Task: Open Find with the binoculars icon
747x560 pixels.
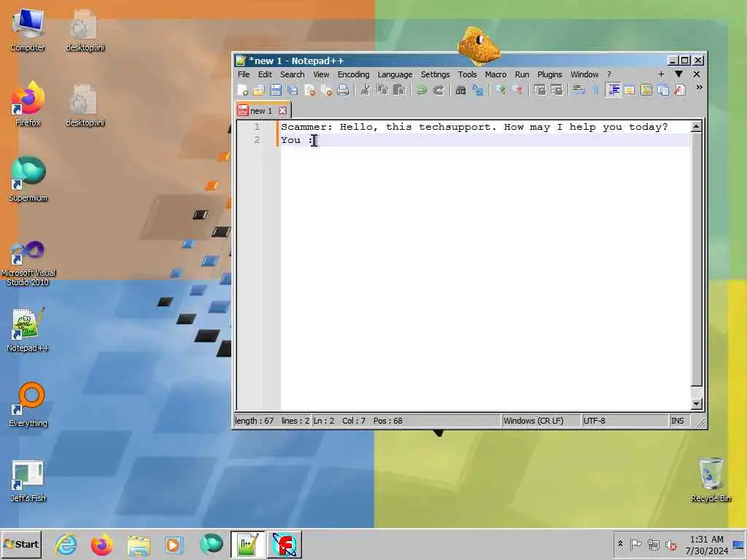Action: coord(461,90)
